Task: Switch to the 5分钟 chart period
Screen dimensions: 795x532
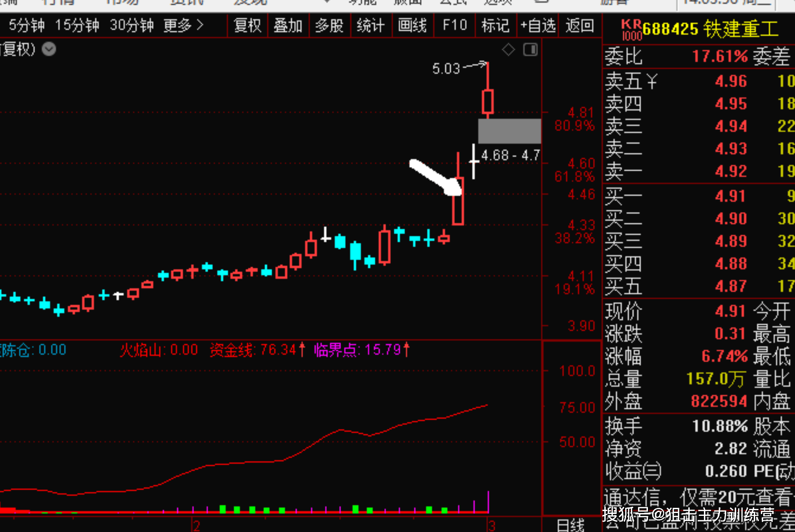Action: click(x=27, y=25)
